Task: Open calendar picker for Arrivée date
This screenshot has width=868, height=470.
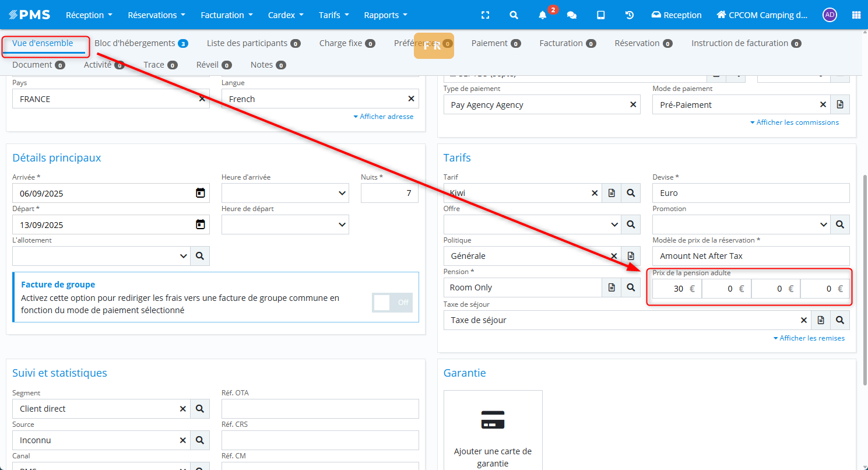Action: click(x=200, y=193)
